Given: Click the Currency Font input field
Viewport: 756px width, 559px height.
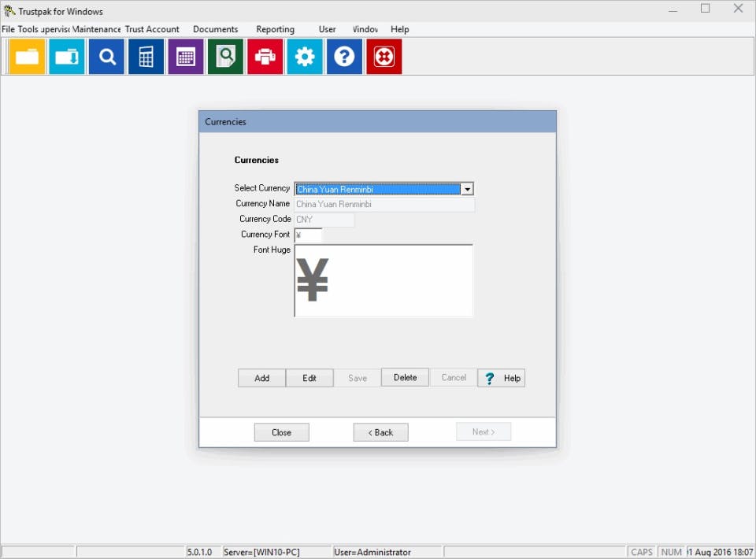Looking at the screenshot, I should tap(308, 235).
